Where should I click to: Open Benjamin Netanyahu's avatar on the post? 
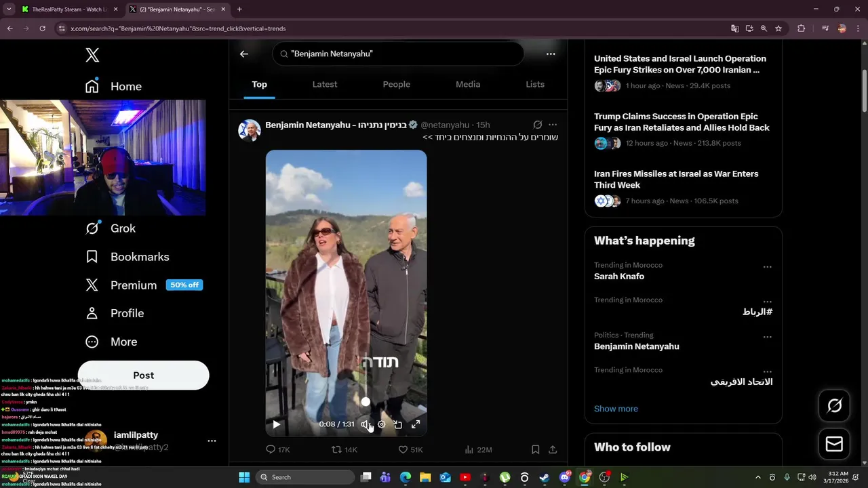[x=250, y=129]
